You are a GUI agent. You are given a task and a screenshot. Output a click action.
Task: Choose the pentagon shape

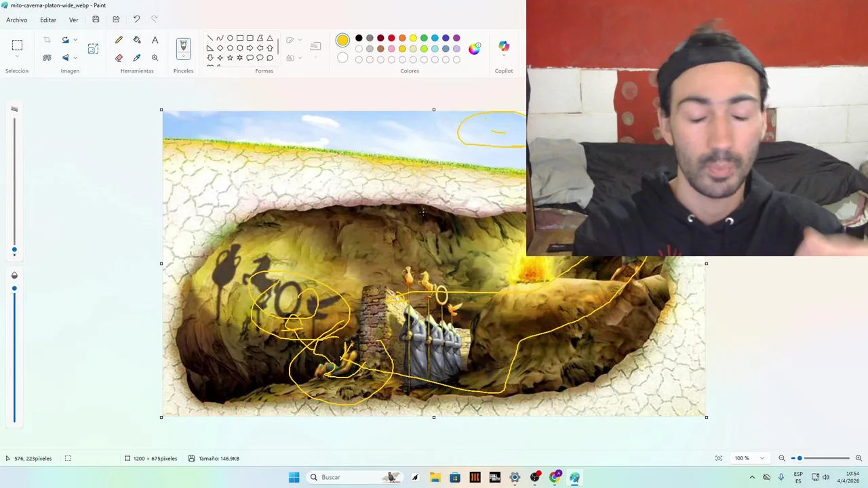point(230,48)
